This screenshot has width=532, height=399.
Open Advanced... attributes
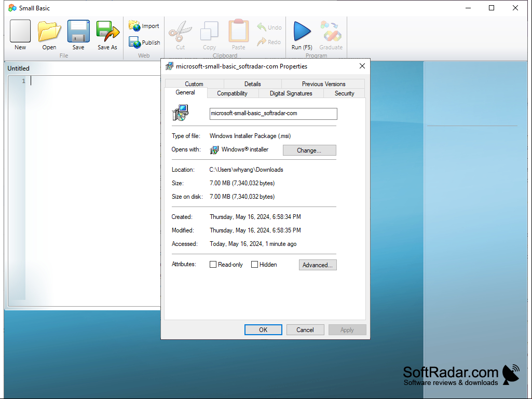[318, 265]
